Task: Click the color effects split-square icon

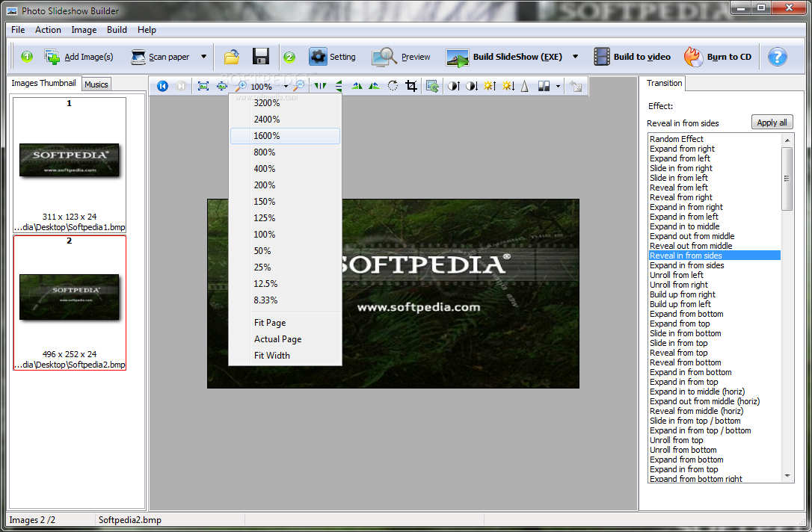Action: (544, 86)
